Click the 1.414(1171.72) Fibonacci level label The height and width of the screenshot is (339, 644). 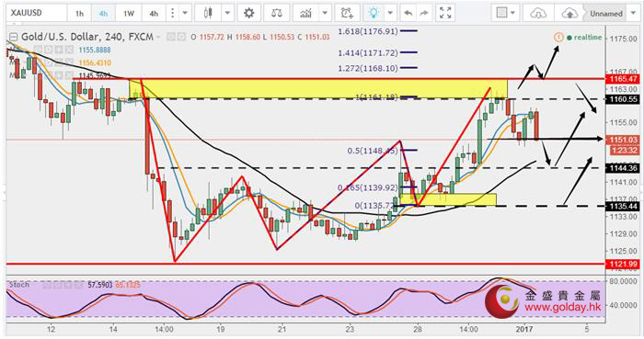(x=368, y=53)
